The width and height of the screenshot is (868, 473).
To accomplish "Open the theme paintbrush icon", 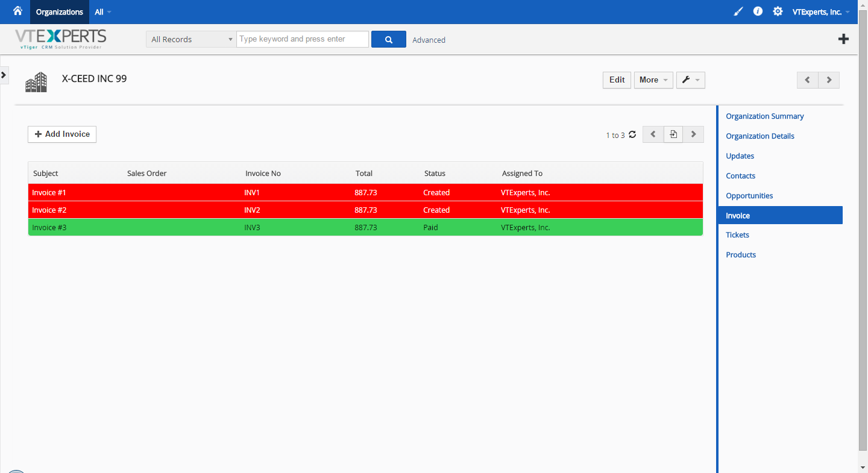I will (x=738, y=11).
